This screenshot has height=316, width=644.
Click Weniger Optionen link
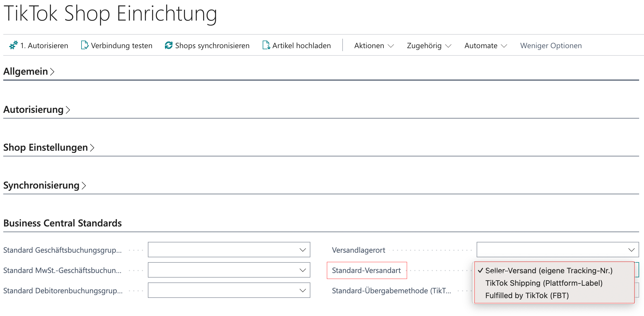551,46
